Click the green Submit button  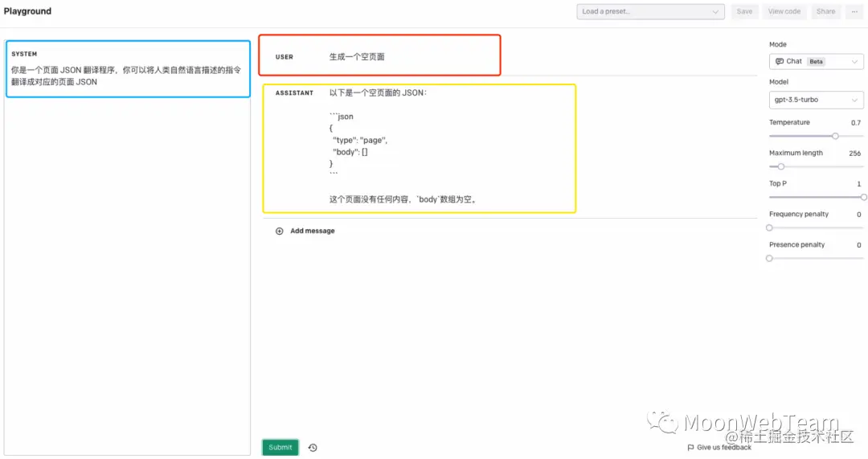pos(280,448)
